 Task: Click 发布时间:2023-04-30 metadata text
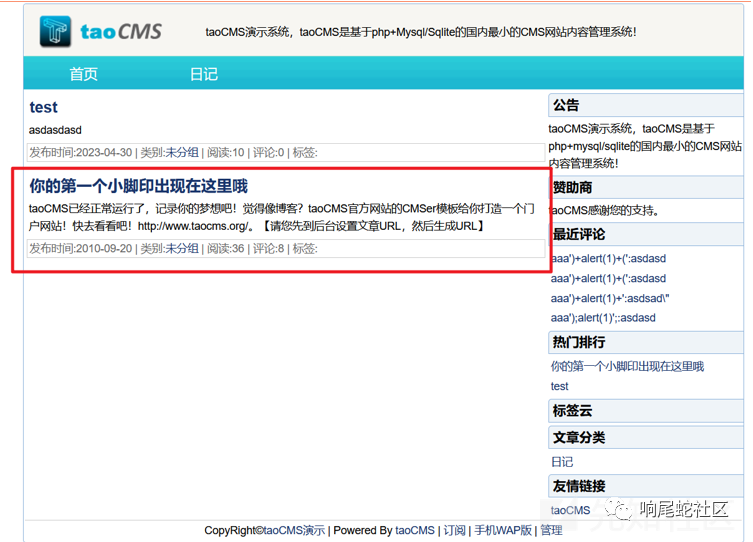coord(81,153)
